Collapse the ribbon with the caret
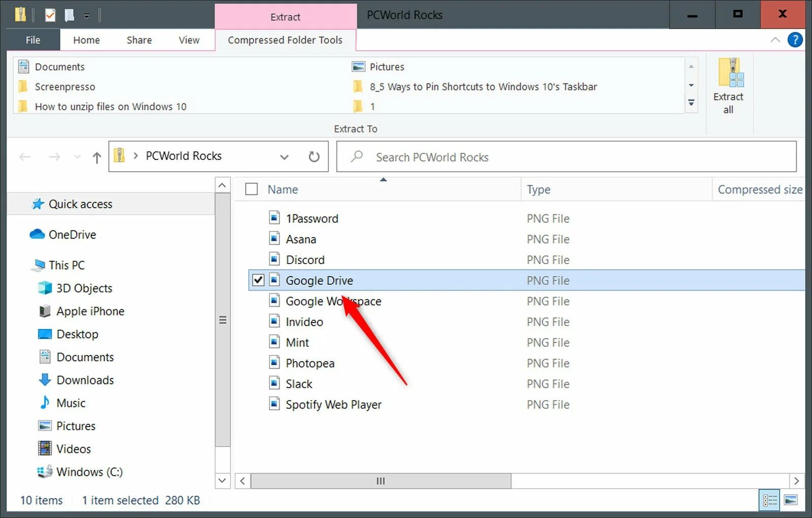Screen dimensions: 812x518 pos(775,40)
